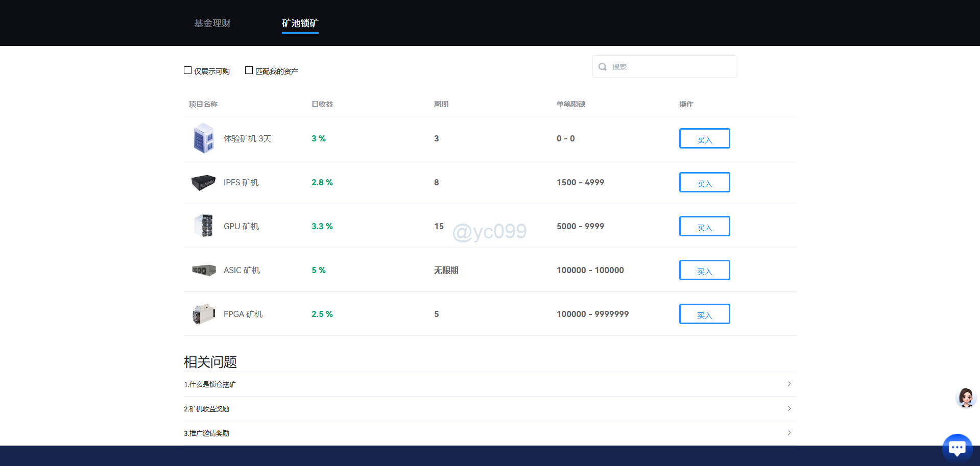Click the search magnifier icon

603,67
